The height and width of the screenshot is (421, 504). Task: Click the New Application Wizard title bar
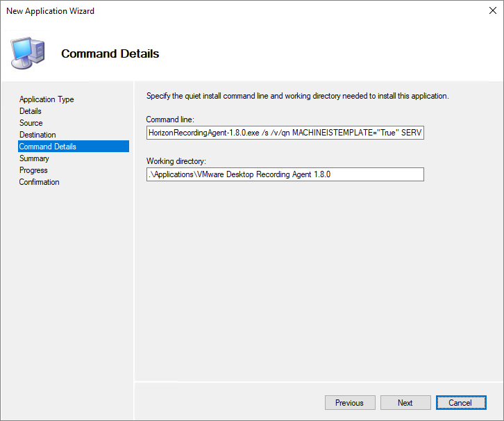point(208,11)
